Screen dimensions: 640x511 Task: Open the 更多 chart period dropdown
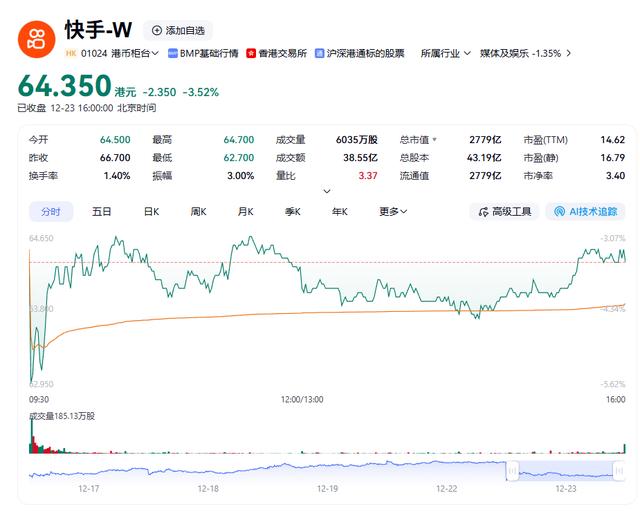[393, 211]
